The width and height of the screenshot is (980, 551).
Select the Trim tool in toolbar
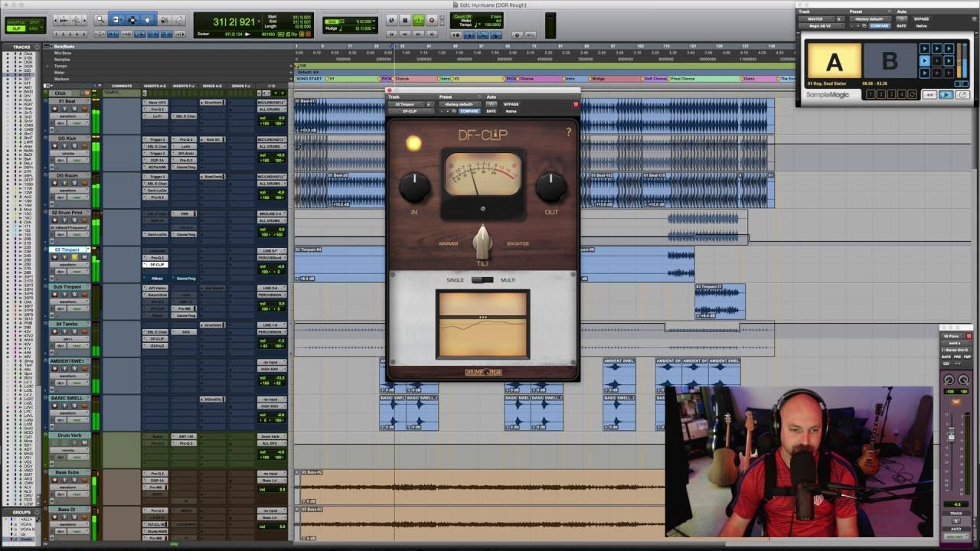(116, 20)
